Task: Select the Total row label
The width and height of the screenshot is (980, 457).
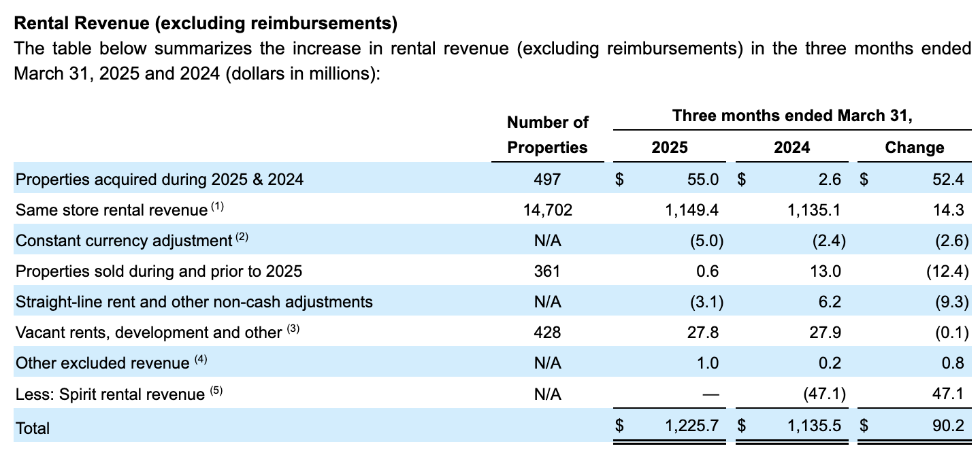Action: (33, 428)
